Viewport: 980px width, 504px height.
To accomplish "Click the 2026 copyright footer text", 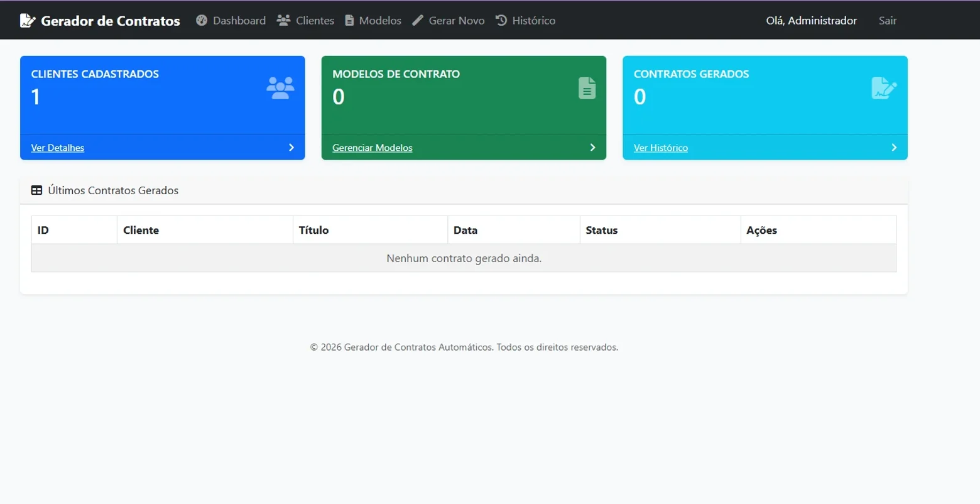I will tap(464, 347).
